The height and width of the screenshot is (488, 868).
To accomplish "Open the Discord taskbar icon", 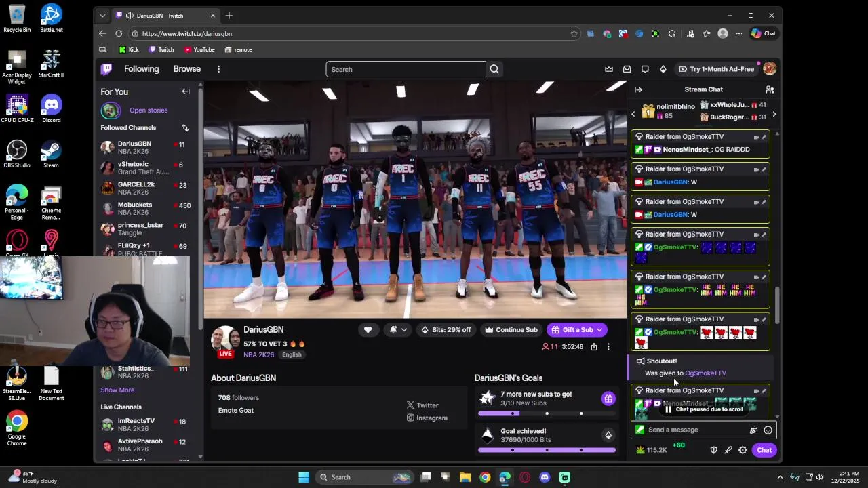I will [545, 477].
